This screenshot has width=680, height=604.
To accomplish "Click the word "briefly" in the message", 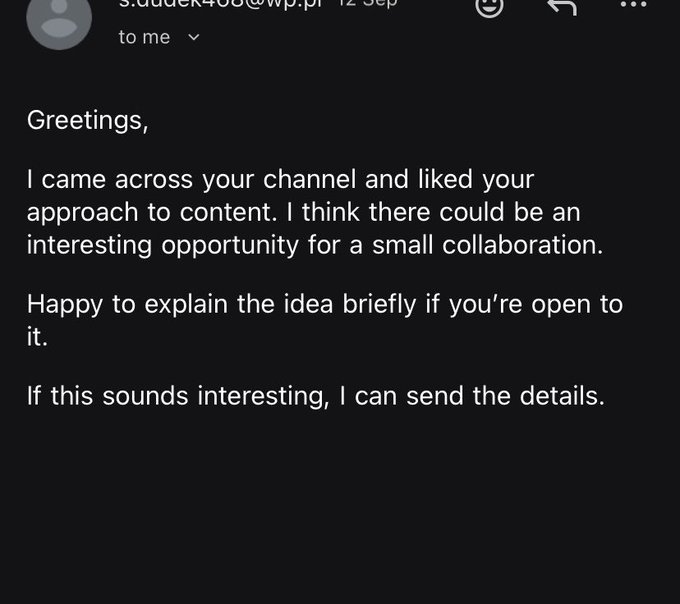I will [x=379, y=305].
